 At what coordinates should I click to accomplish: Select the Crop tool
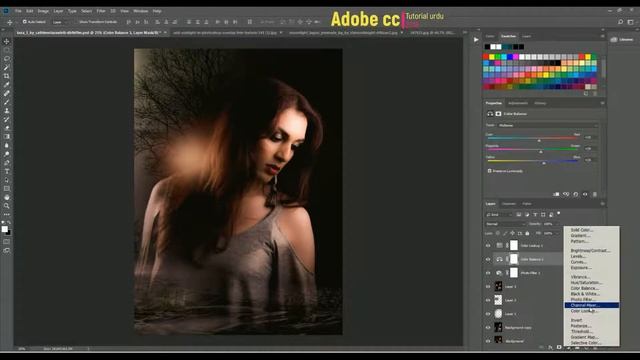click(7, 76)
